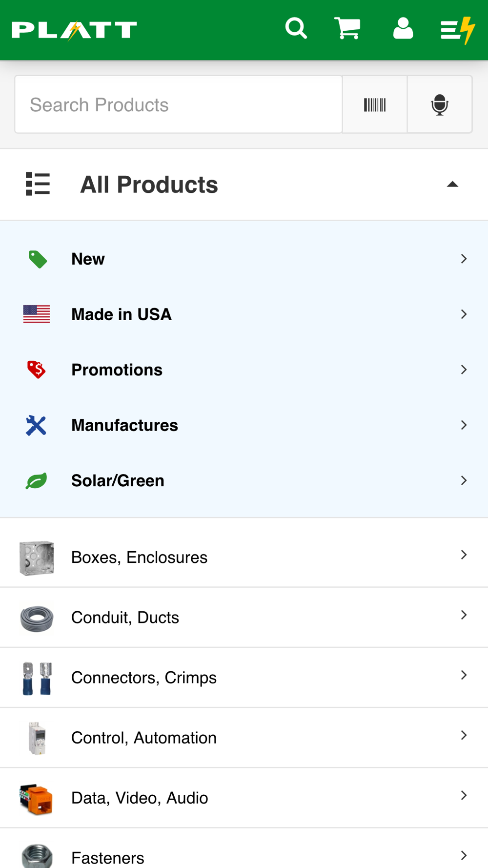Click the All Products list icon
The width and height of the screenshot is (488, 868).
pyautogui.click(x=38, y=184)
